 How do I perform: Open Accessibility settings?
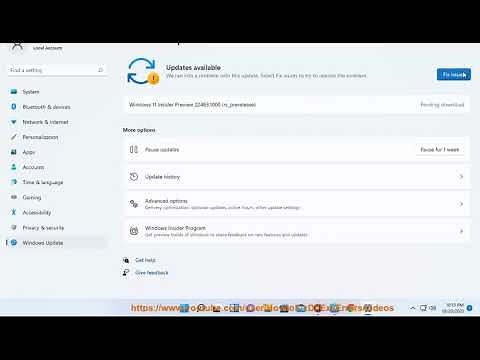pyautogui.click(x=37, y=212)
